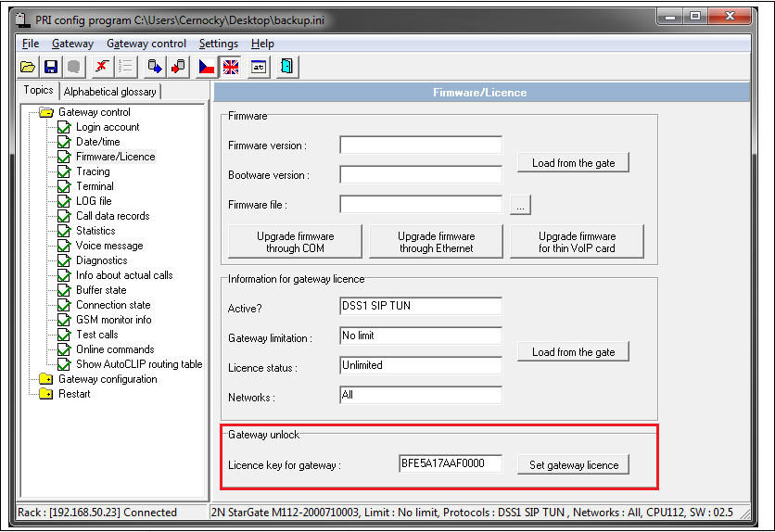
Task: Click the Licence key for gateway field
Action: coord(451,463)
